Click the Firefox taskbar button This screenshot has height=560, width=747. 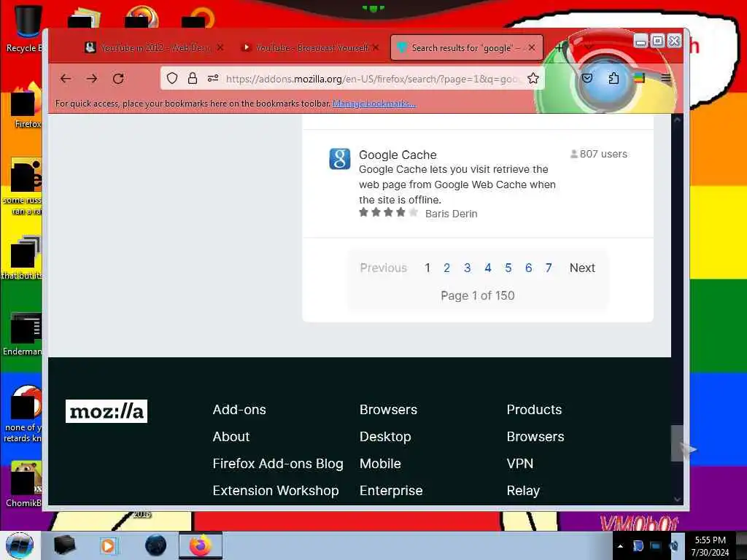point(200,545)
